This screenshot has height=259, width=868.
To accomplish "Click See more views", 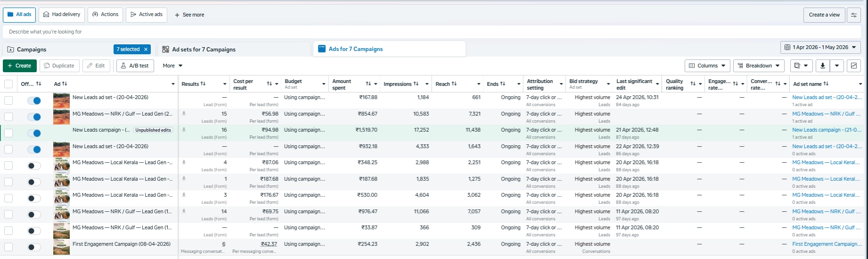I will click(x=189, y=15).
